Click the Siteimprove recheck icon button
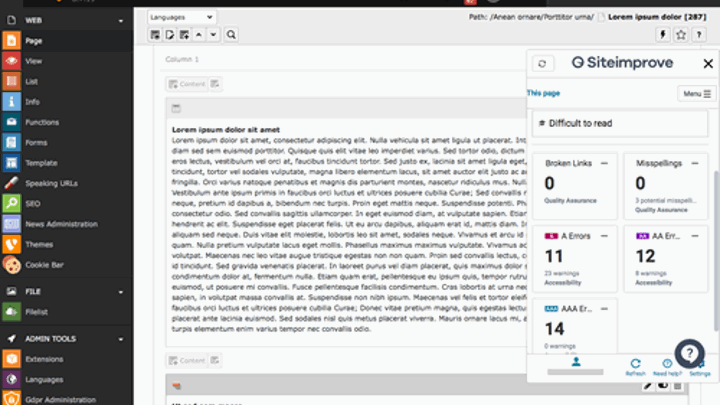This screenshot has height=405, width=720. tap(541, 63)
